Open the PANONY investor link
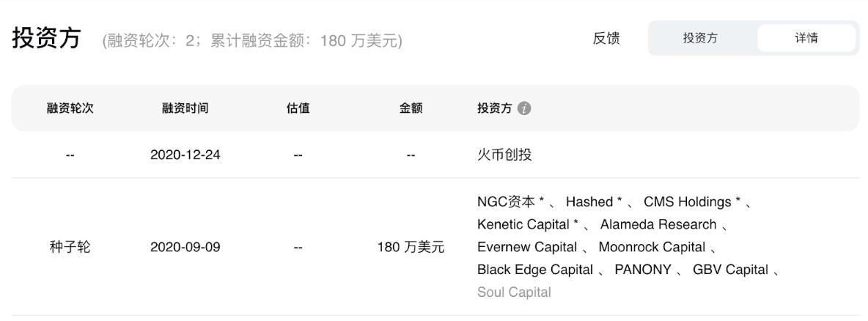Viewport: 868px width, 321px height. tap(643, 270)
